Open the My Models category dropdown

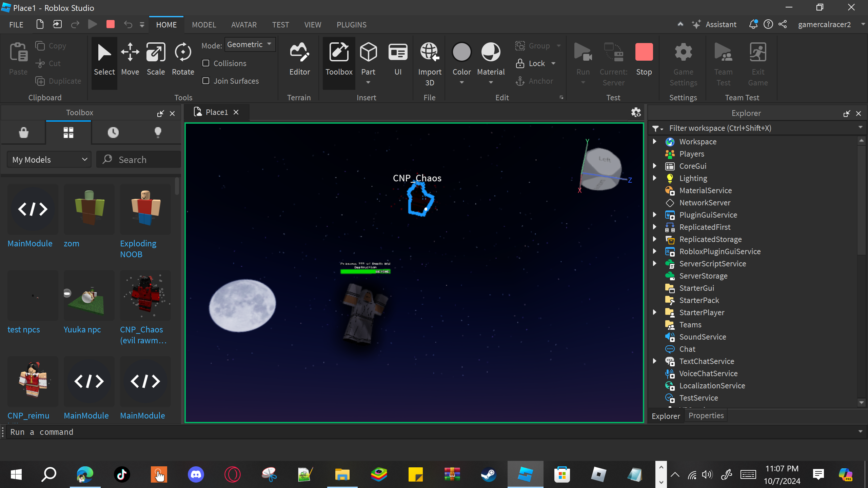(x=50, y=160)
